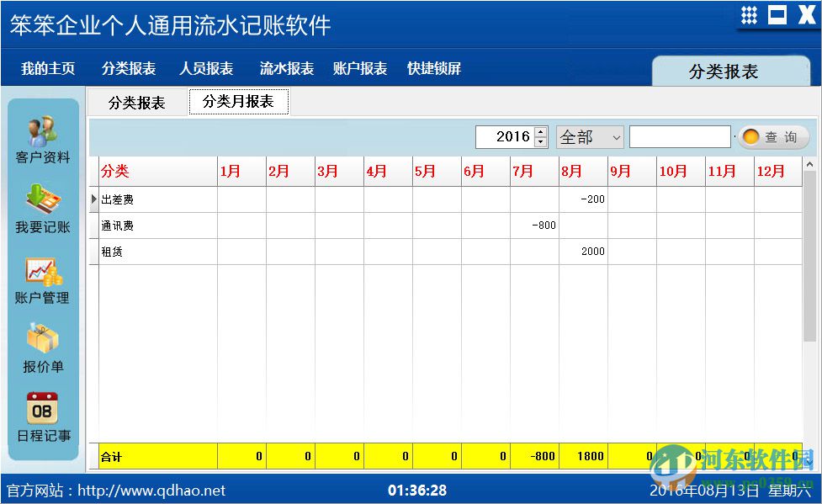This screenshot has height=504, width=822.
Task: Open 账户管理 (account management)
Action: click(x=42, y=278)
